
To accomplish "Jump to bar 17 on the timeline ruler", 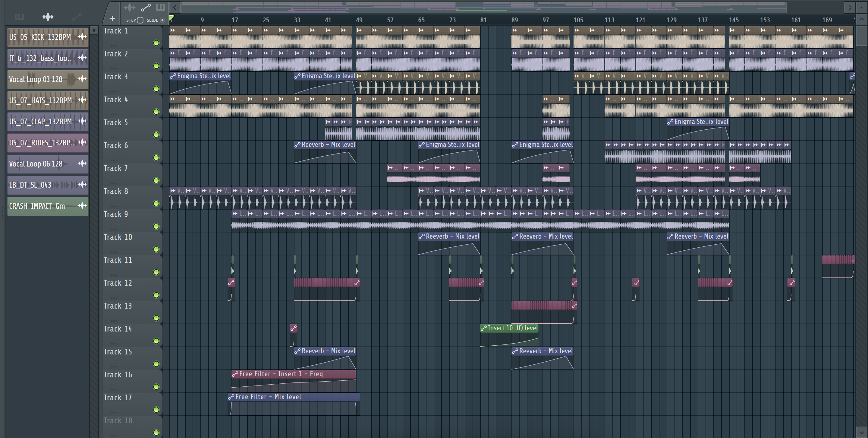I will click(x=234, y=20).
